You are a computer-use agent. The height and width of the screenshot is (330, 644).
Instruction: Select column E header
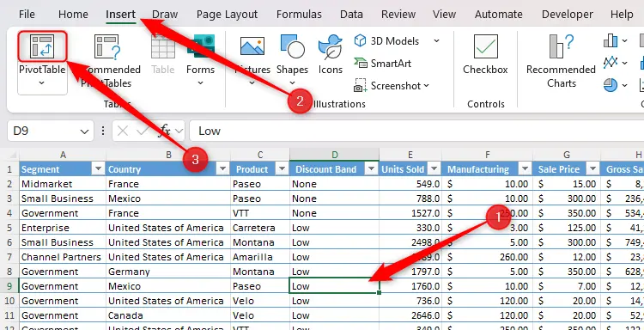pyautogui.click(x=410, y=155)
